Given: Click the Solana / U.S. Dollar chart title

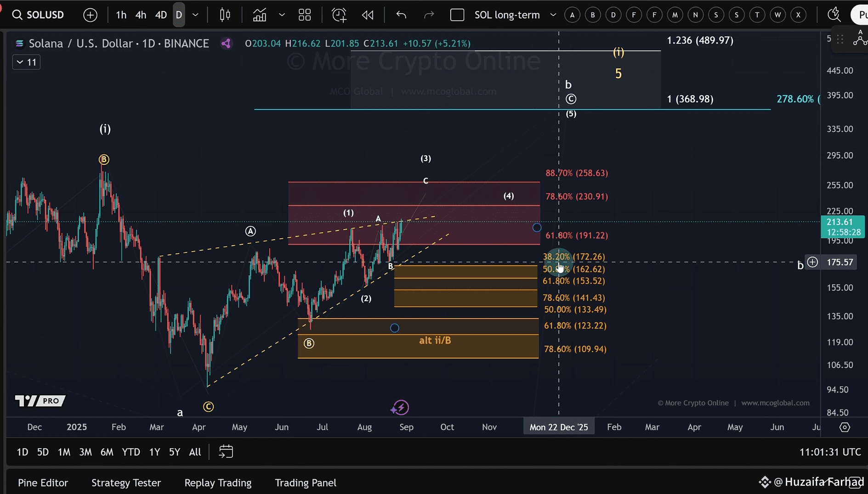Looking at the screenshot, I should (x=119, y=44).
